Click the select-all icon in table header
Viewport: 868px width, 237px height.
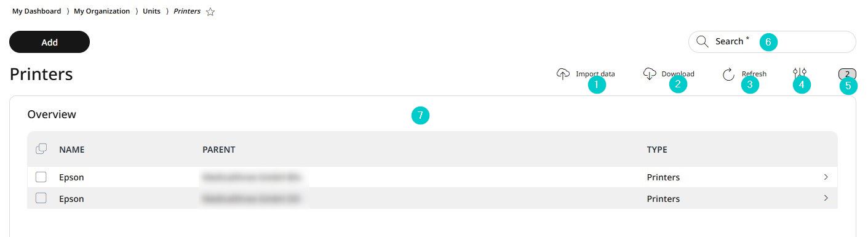pos(41,149)
